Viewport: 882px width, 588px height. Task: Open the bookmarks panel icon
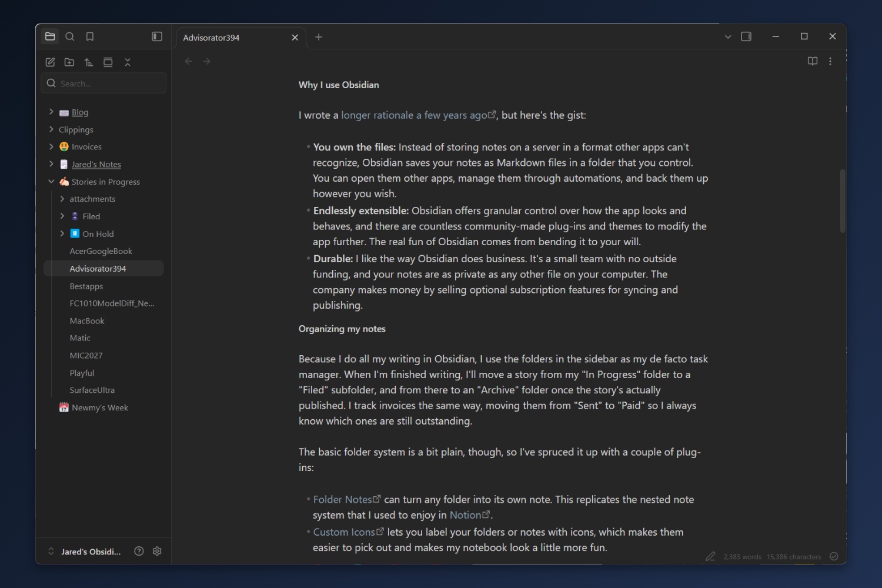click(x=90, y=36)
